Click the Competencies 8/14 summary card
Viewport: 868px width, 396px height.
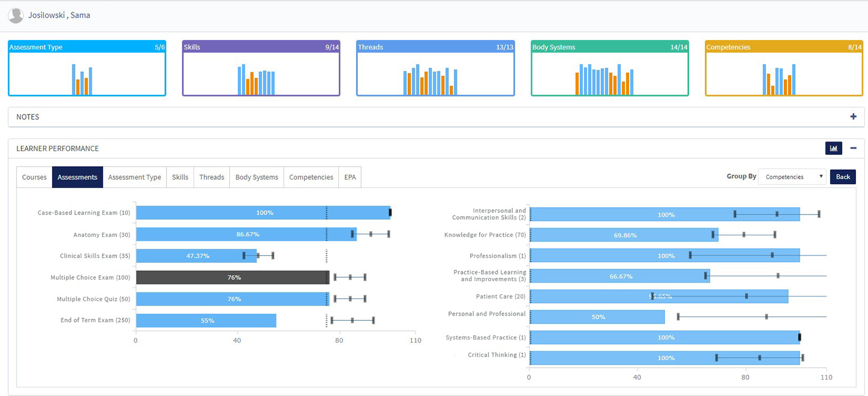pos(783,69)
